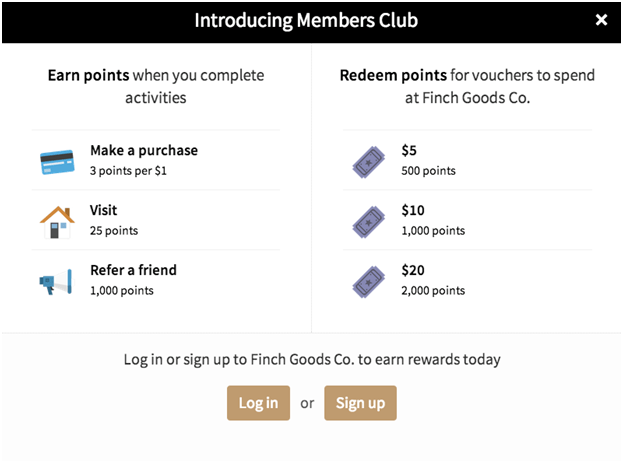Viewport: 623px width, 463px height.
Task: Click the $10 voucher ticket icon
Action: pos(368,220)
